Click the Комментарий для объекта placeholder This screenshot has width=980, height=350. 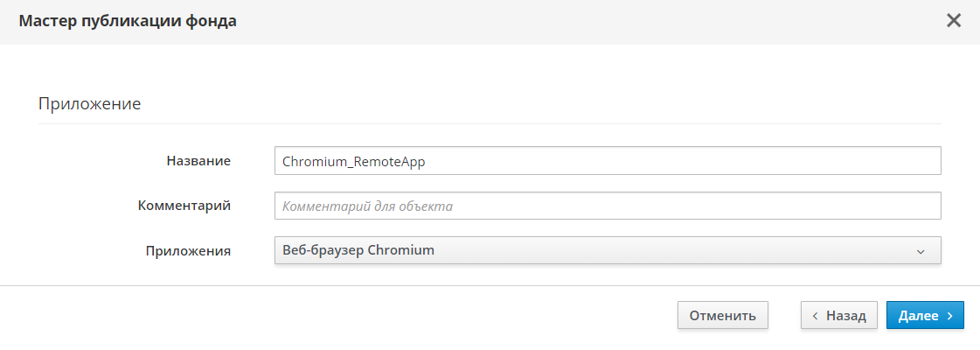[367, 207]
